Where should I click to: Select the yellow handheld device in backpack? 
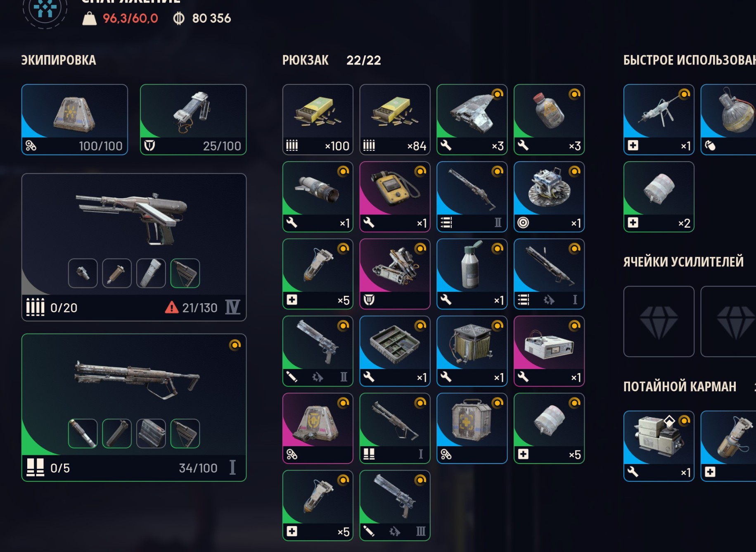(x=395, y=197)
